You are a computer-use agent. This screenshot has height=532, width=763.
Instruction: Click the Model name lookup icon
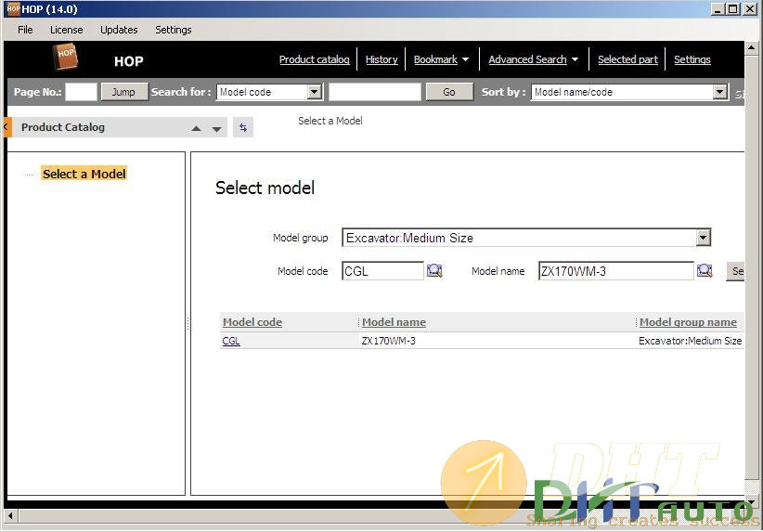705,270
